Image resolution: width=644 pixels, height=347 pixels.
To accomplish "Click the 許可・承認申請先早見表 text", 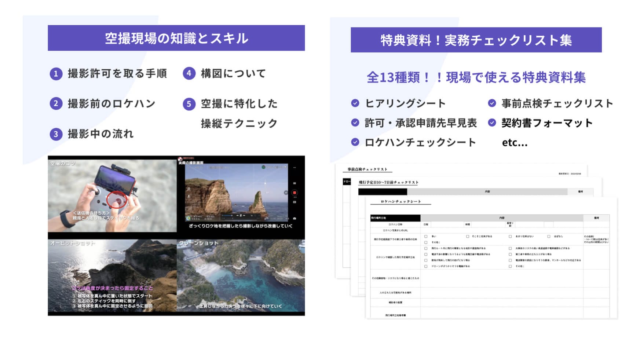I will pos(420,123).
